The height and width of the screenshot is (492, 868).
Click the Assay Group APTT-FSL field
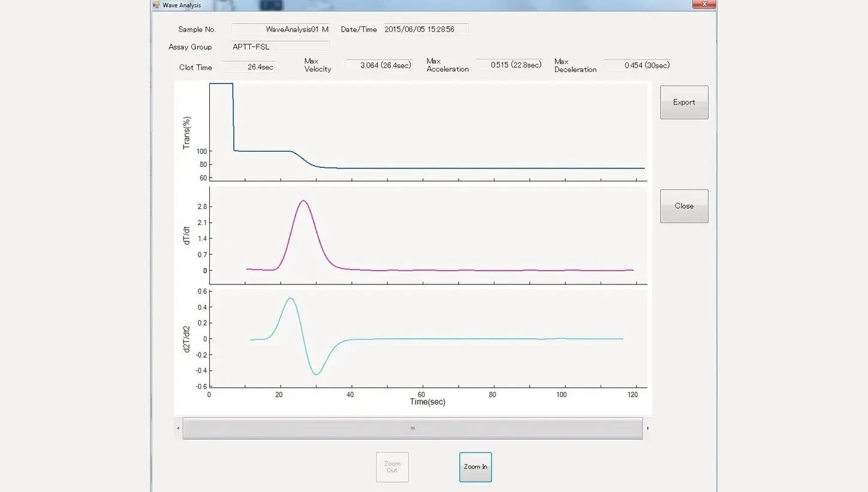click(x=280, y=47)
